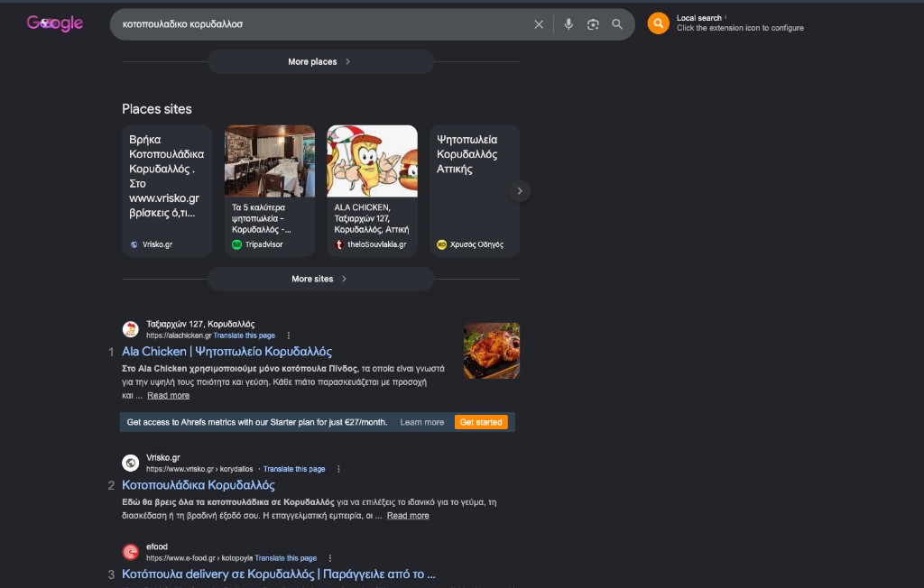Expand More sites
This screenshot has height=588, width=924.
tap(320, 279)
